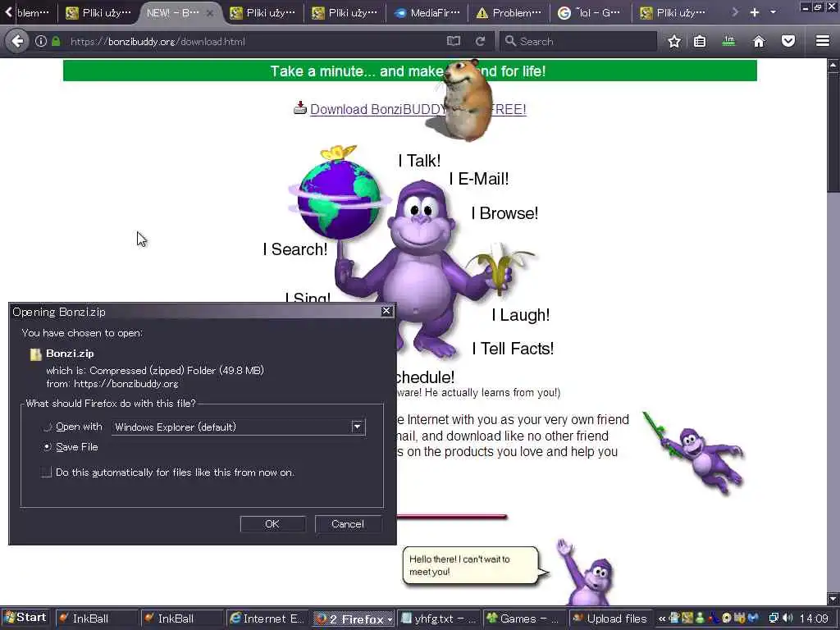Save the page to Pocket icon
Viewport: 840px width, 630px height.
coord(788,41)
